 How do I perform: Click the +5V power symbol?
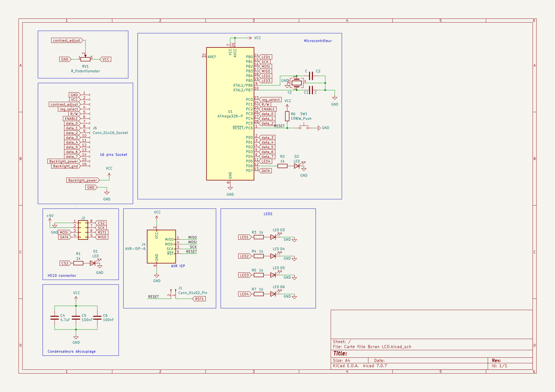coord(50,218)
